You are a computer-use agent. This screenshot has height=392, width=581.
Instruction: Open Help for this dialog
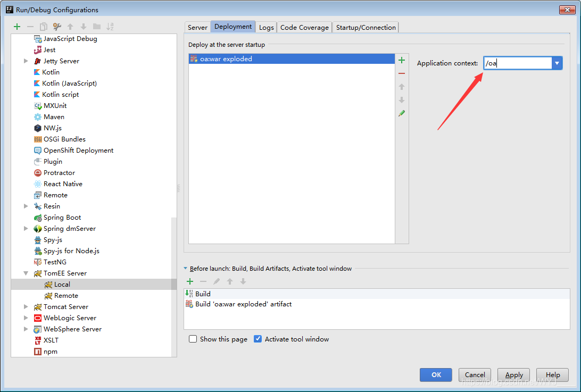click(x=552, y=375)
